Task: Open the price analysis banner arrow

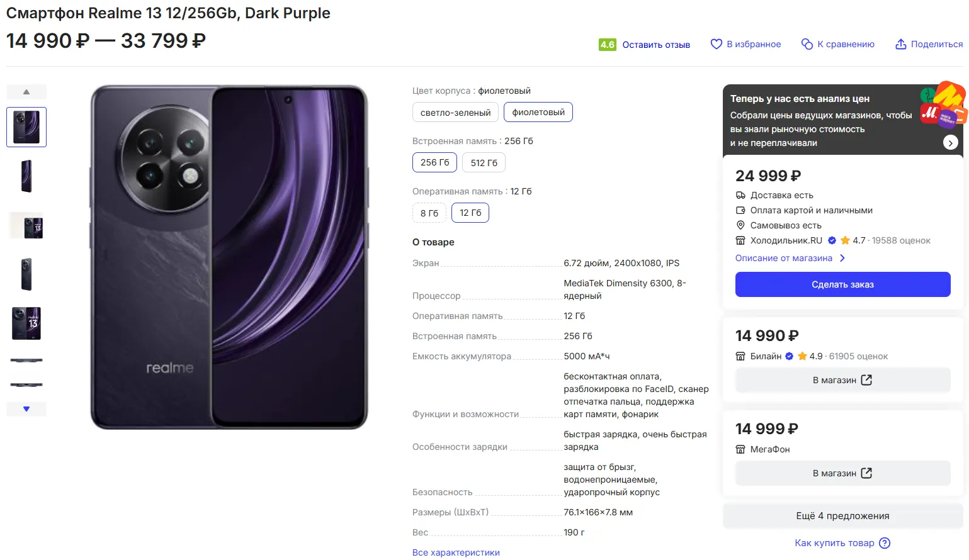Action: point(950,143)
